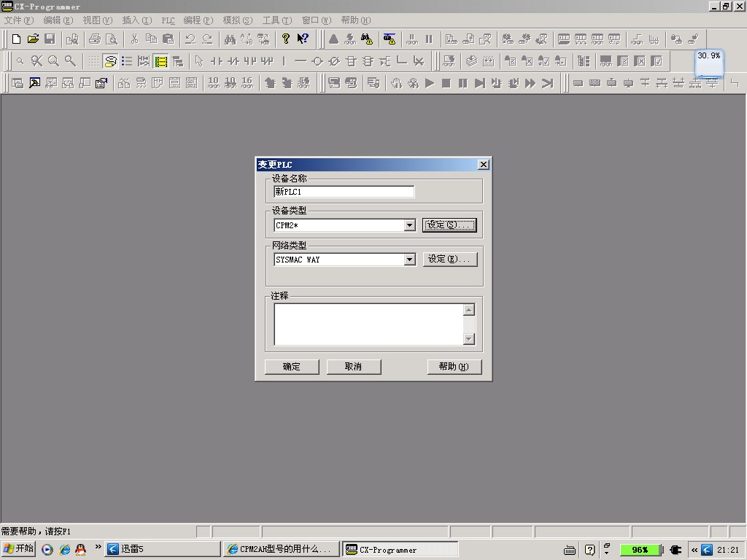Viewport: 747px width, 560px height.
Task: Expand the taskbar quick launch chevron
Action: pos(98,548)
